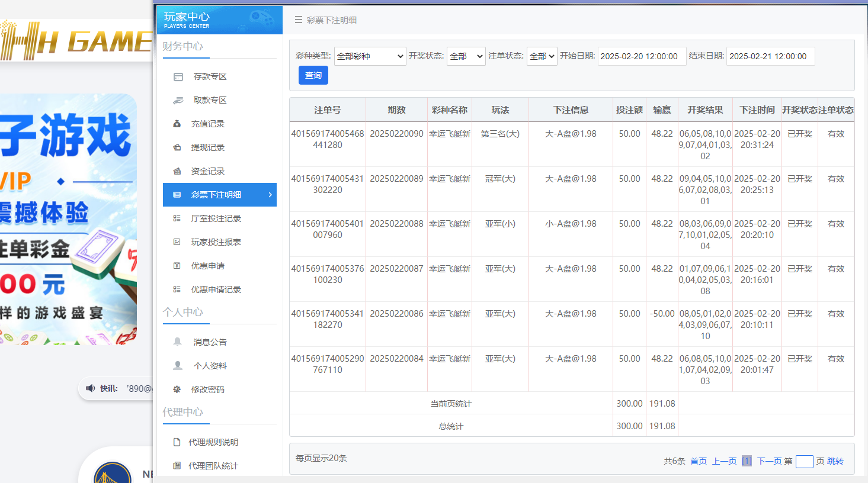Expand the 开奖状态 dropdown
868x483 pixels.
pos(466,56)
